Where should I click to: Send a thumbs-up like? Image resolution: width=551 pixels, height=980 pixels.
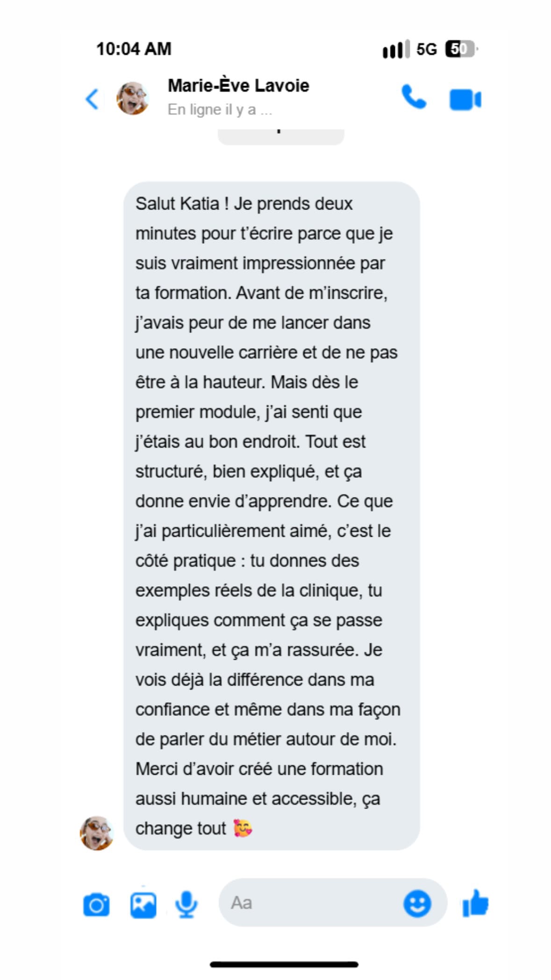(x=475, y=903)
